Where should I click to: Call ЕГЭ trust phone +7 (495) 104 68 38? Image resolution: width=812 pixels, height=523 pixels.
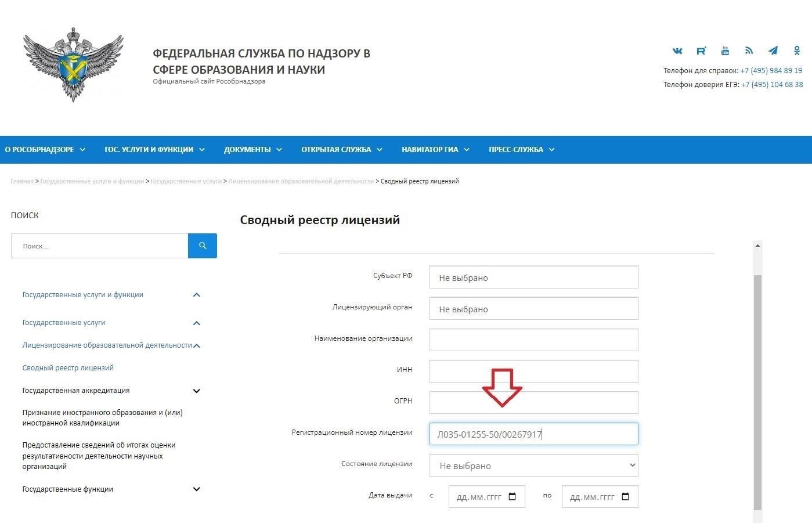tap(772, 85)
